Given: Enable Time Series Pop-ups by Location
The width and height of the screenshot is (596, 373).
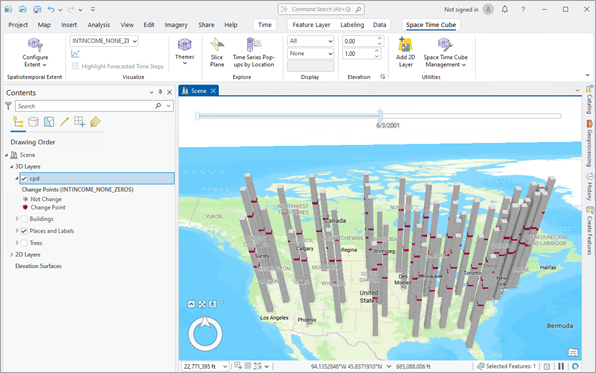Looking at the screenshot, I should [254, 52].
